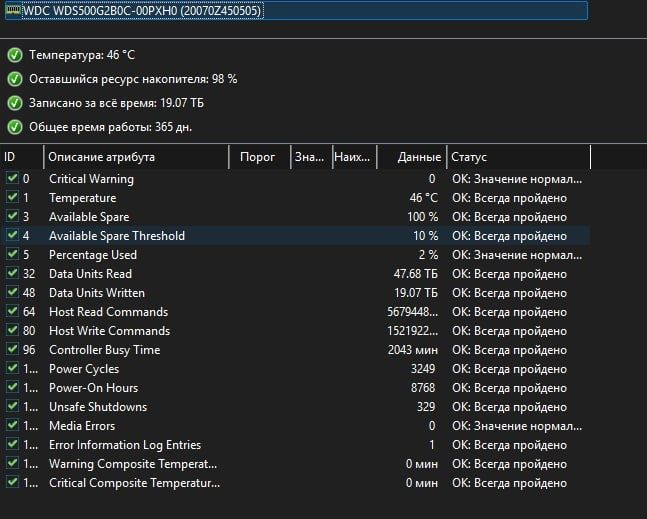Click the Зна... column header

coord(312,157)
